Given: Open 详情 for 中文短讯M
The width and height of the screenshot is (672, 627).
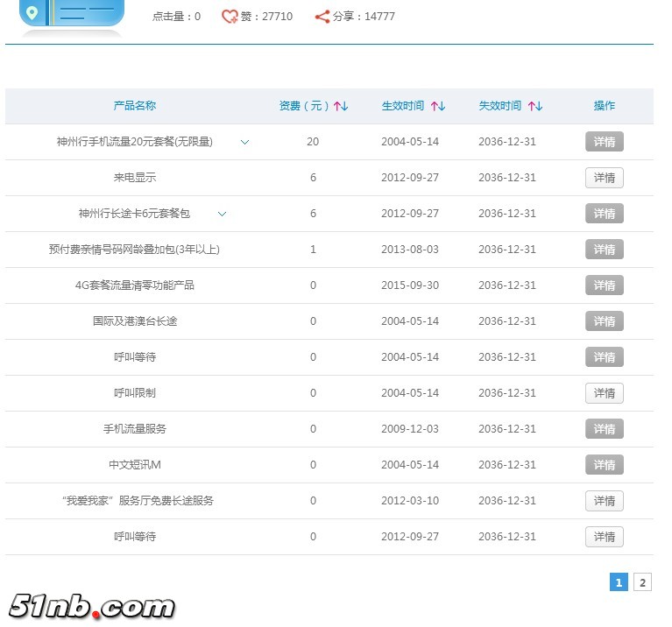Looking at the screenshot, I should (x=605, y=465).
